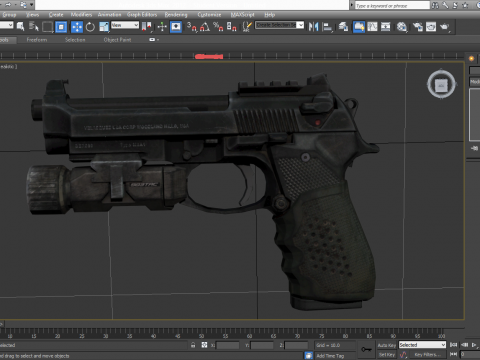Toggle the Graphite Modeling Tools ribbon
The image size is (480, 360).
359,27
